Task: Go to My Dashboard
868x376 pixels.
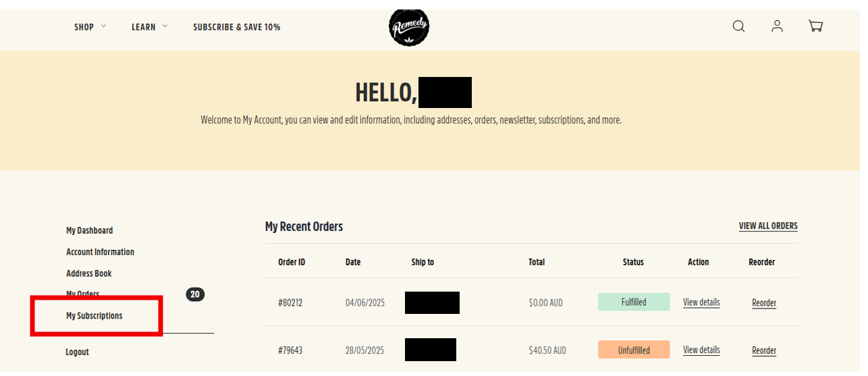Action: pos(90,231)
